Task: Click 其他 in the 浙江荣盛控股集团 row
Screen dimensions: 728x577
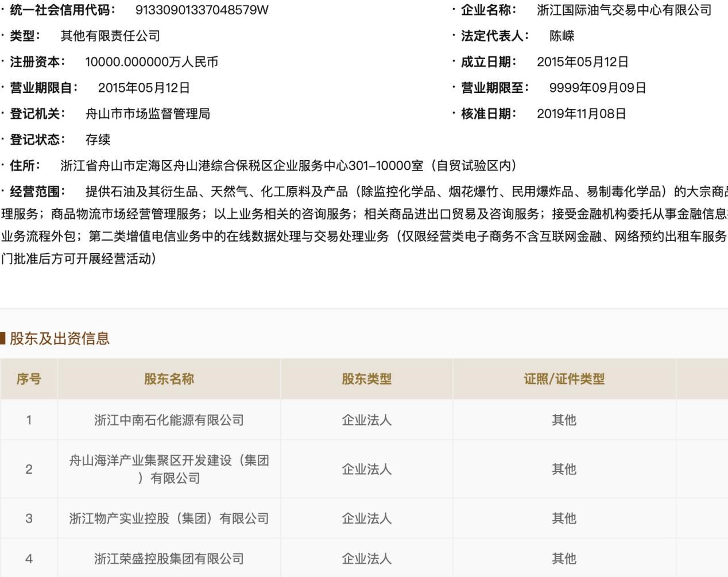Action: coord(564,559)
